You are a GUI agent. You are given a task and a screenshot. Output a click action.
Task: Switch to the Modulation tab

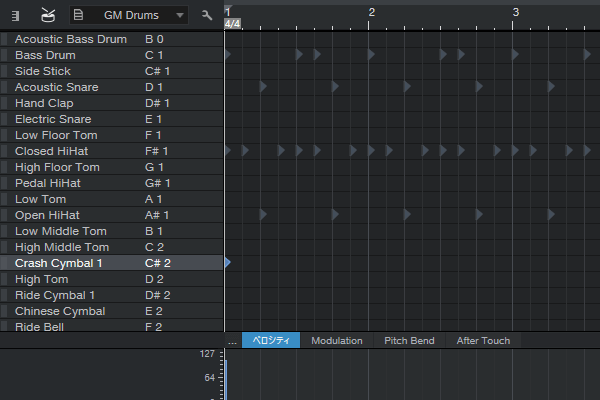(336, 341)
